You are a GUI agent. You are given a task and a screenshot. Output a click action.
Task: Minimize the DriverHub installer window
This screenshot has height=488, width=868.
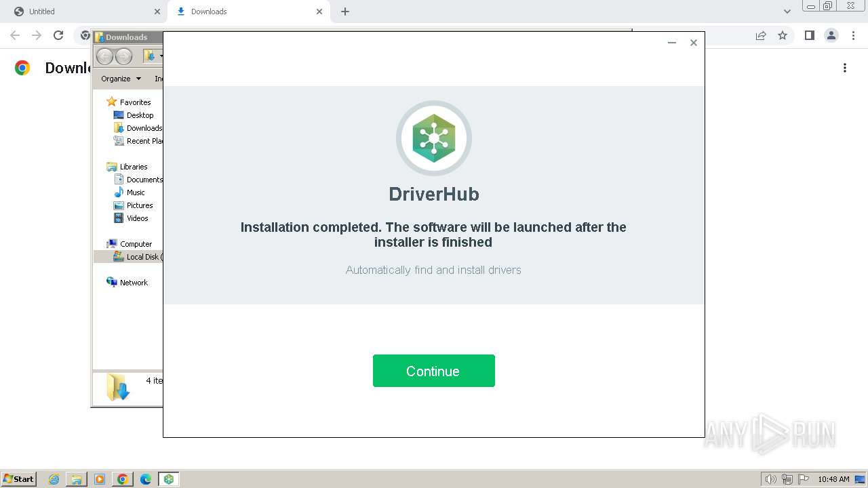672,43
